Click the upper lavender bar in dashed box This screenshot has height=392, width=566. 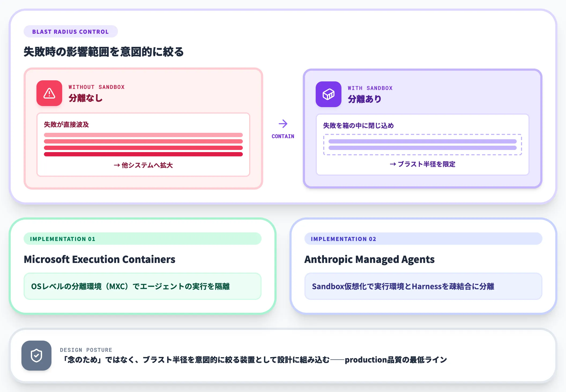pyautogui.click(x=423, y=141)
